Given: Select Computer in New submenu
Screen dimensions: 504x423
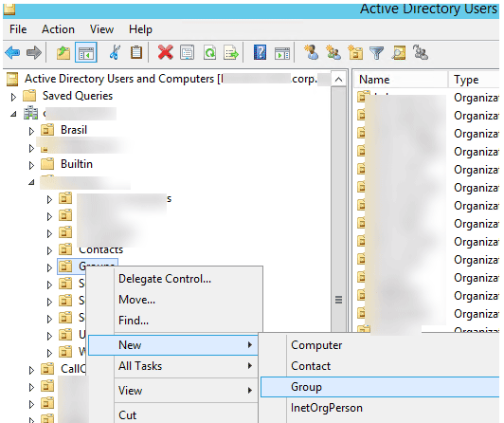Looking at the screenshot, I should point(381,345).
